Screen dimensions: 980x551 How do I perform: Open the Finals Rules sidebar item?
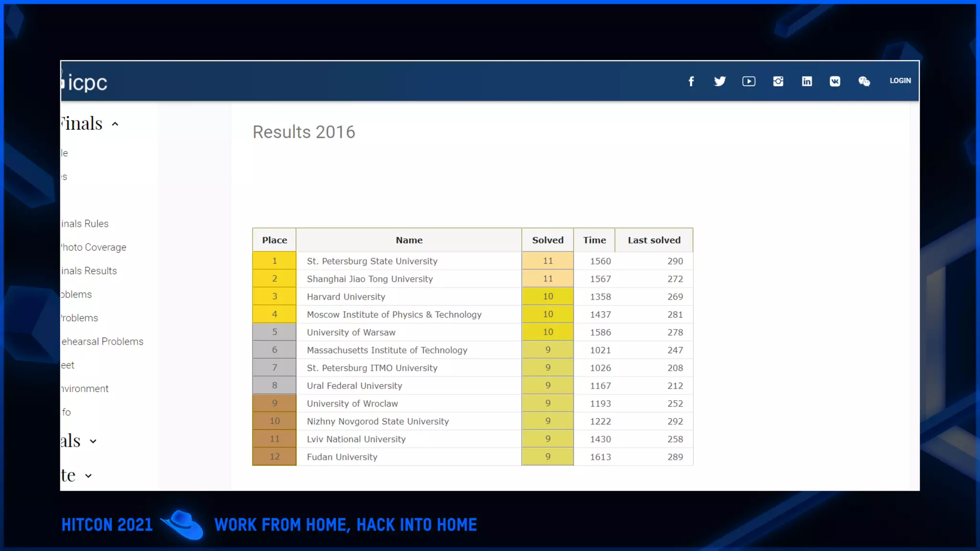[85, 224]
